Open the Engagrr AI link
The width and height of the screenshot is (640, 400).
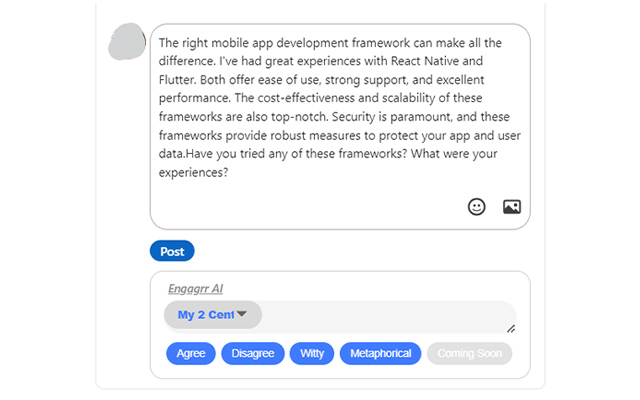[x=196, y=289]
